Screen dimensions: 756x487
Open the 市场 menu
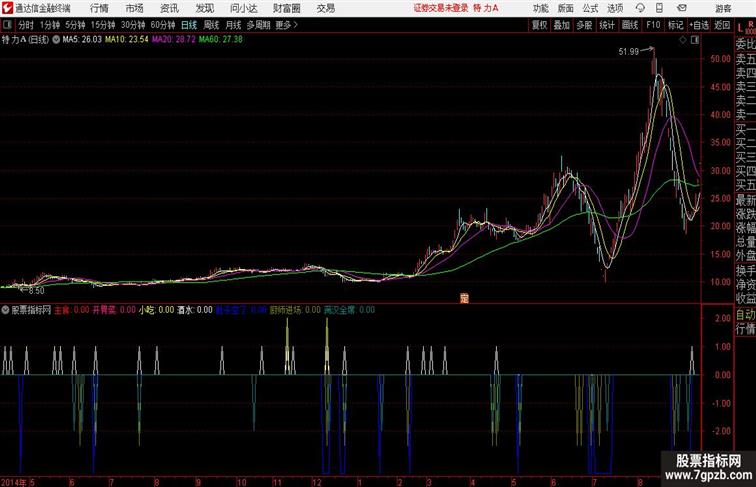(x=135, y=8)
